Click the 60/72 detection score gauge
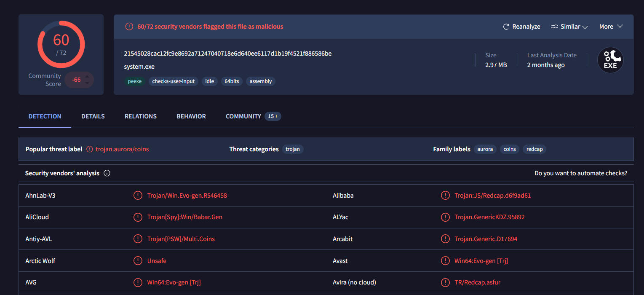Image resolution: width=644 pixels, height=295 pixels. [x=61, y=44]
